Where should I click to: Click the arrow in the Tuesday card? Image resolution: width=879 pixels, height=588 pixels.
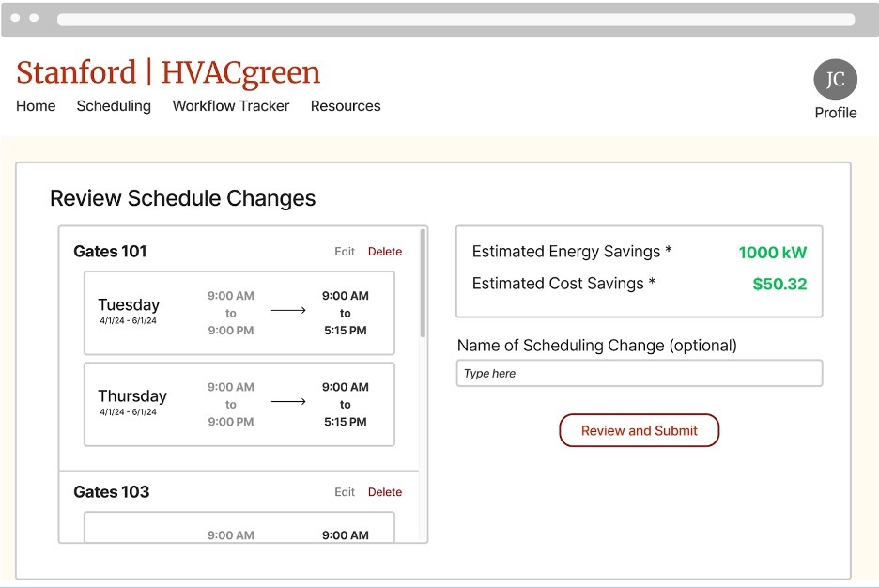288,310
